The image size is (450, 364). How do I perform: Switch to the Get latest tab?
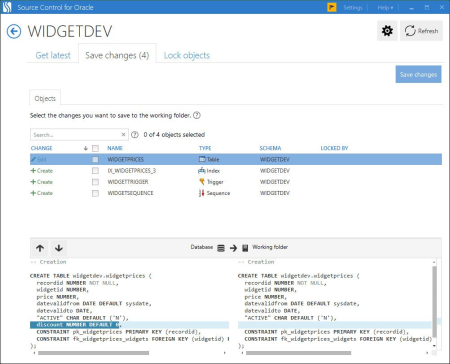53,55
